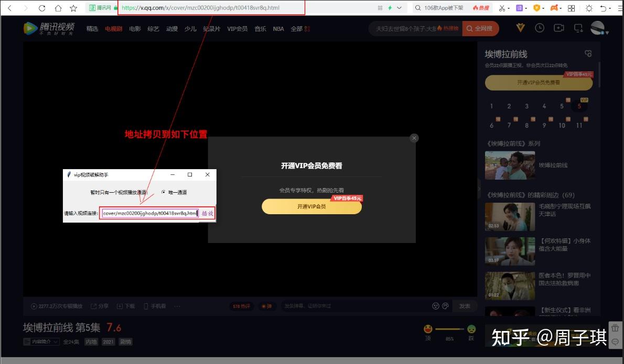Click the Tencent Video logo
This screenshot has height=364, width=624.
tap(49, 28)
